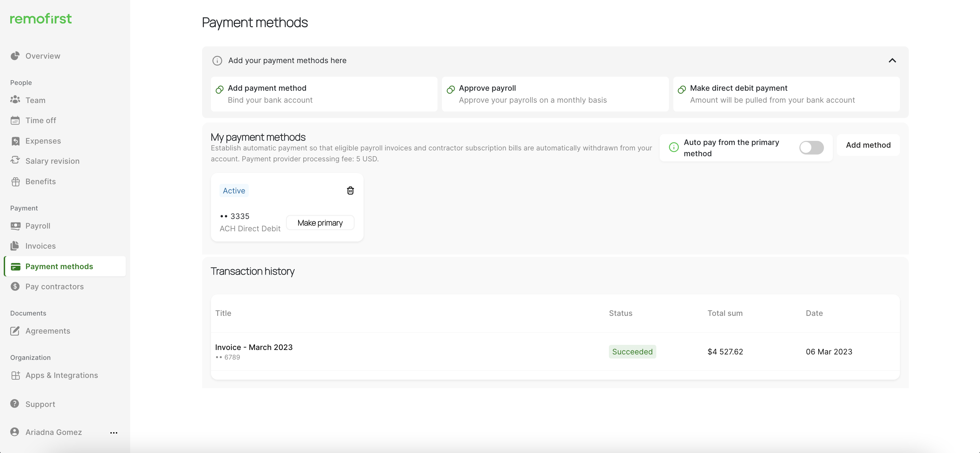Open Time off section
This screenshot has width=980, height=453.
[65, 120]
